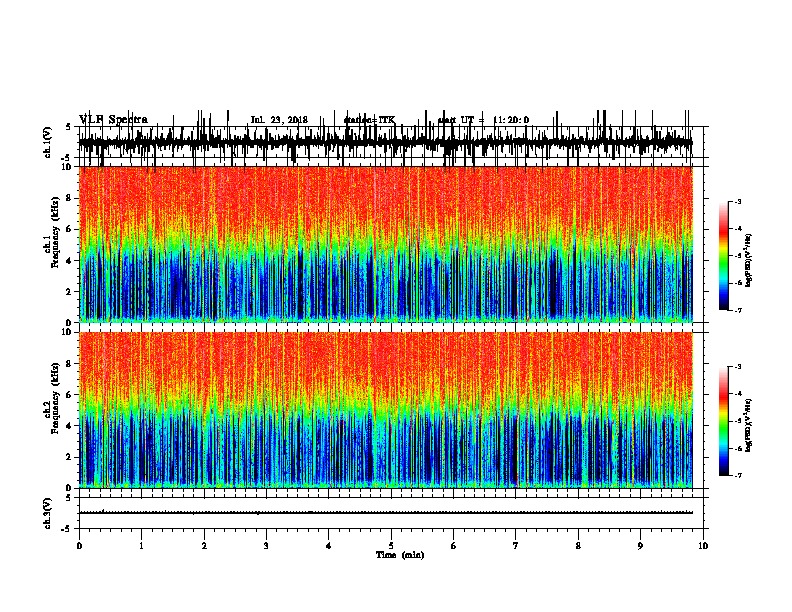Viewport: 792px width, 612px height.
Task: Click the ch.1 colorbar "log(PSD)" units label
Action: [748, 261]
